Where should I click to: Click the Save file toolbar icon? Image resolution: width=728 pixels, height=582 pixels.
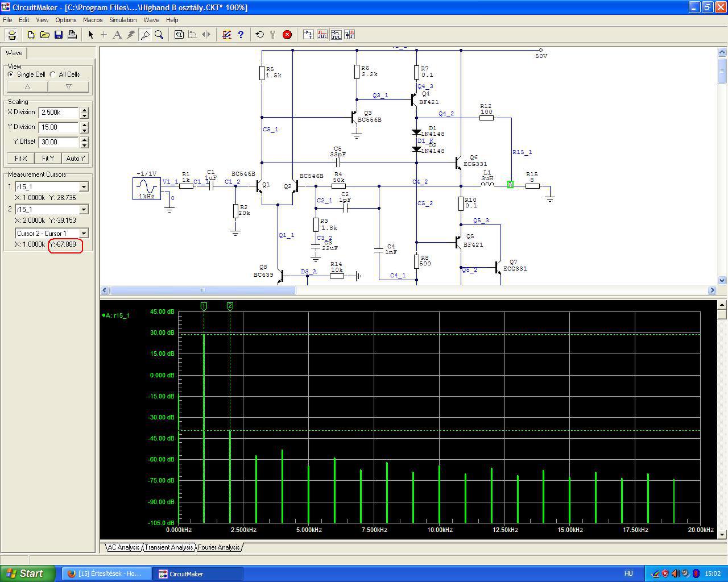coord(59,35)
